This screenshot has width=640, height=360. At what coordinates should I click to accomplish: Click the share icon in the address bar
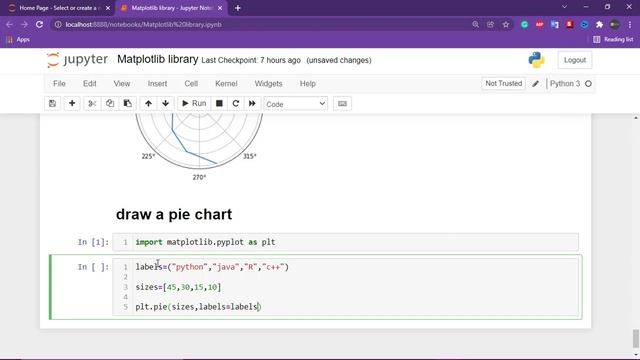[491, 24]
